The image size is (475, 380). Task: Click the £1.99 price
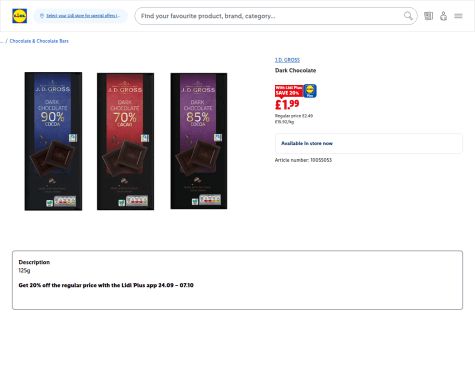[287, 105]
